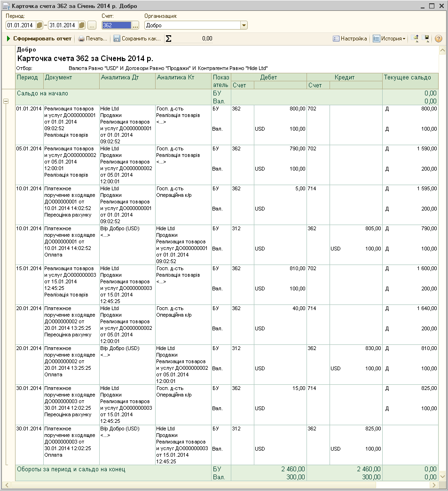Image resolution: width=448 pixels, height=491 pixels.
Task: Click the debit amount 40,00
Action: tap(299, 308)
